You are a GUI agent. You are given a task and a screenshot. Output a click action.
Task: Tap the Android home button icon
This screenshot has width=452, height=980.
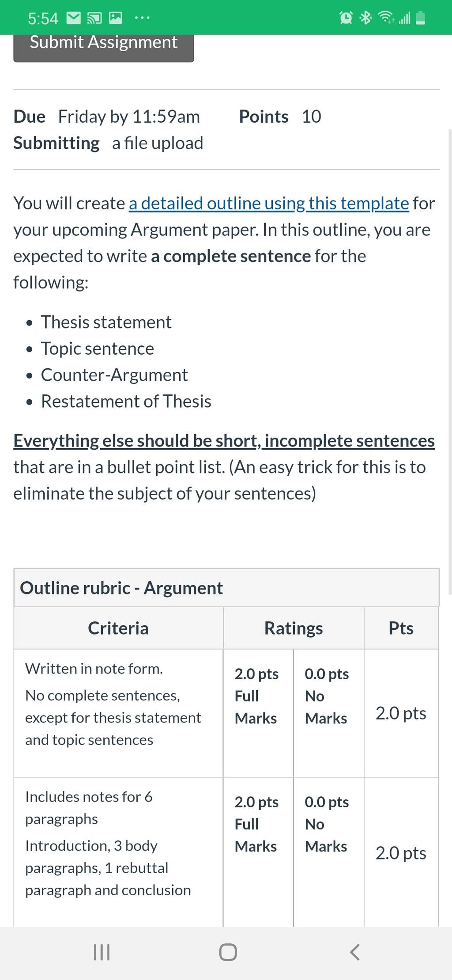click(228, 952)
